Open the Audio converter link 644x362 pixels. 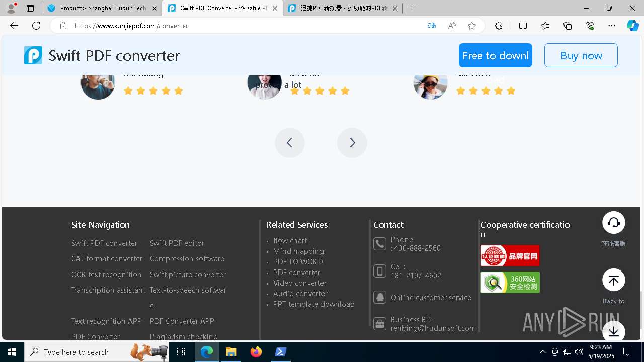[300, 294]
